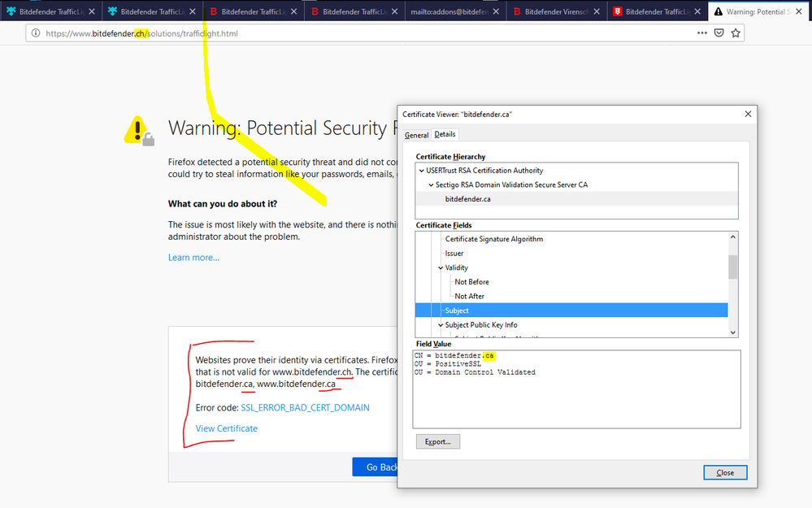Click the Export... button
Viewport: 812px width, 508px height.
click(x=438, y=441)
